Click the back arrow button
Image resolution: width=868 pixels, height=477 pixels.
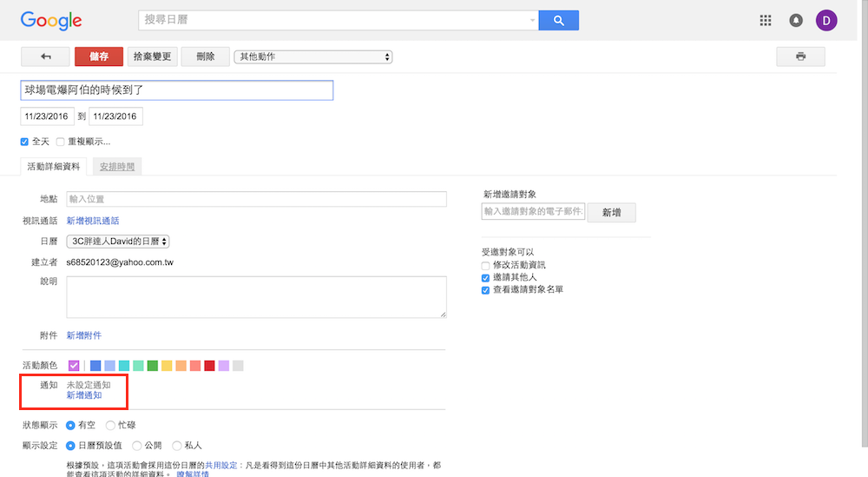[45, 56]
